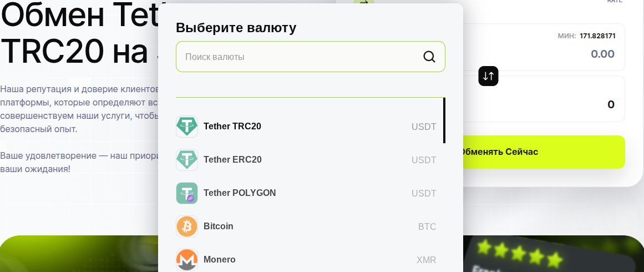Image resolution: width=644 pixels, height=272 pixels.
Task: Click the BTC ticker label
Action: [x=427, y=226]
